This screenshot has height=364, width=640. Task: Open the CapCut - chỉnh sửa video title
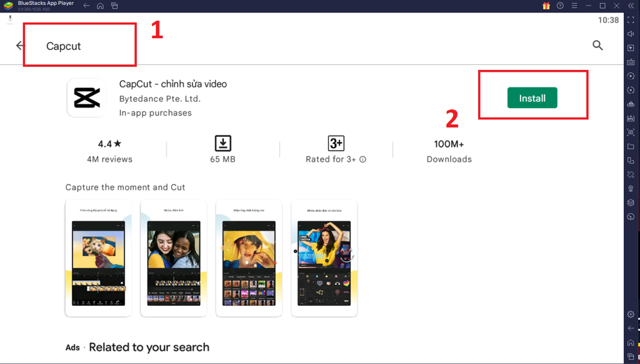click(173, 84)
